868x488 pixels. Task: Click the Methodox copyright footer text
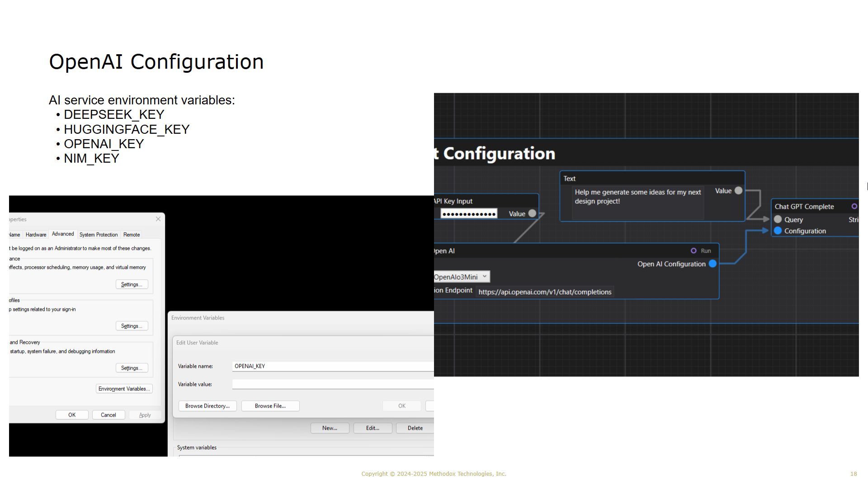pyautogui.click(x=434, y=474)
